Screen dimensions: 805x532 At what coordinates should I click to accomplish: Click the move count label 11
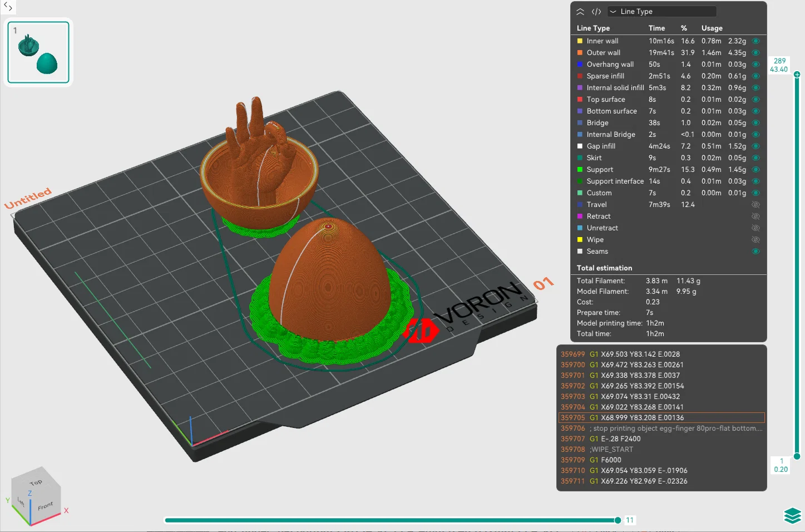tap(630, 520)
